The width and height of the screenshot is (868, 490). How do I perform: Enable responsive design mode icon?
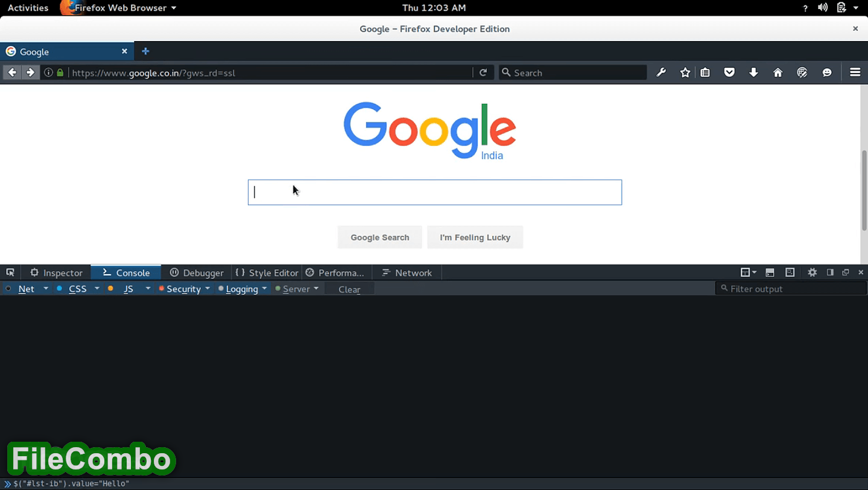[x=790, y=273]
